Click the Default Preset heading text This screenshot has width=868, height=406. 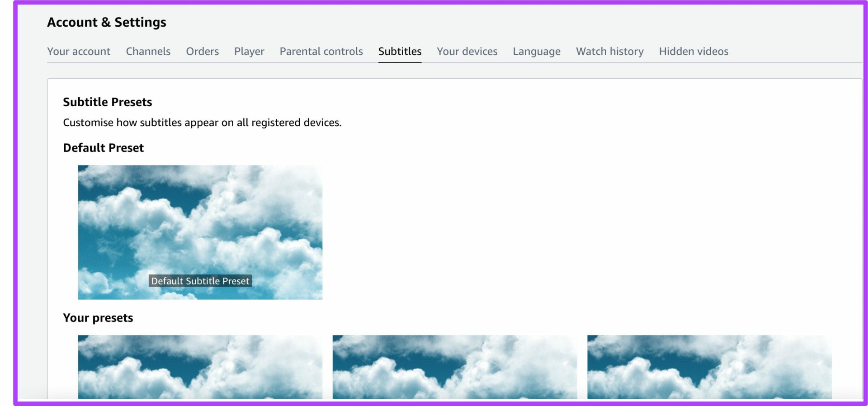coord(104,148)
